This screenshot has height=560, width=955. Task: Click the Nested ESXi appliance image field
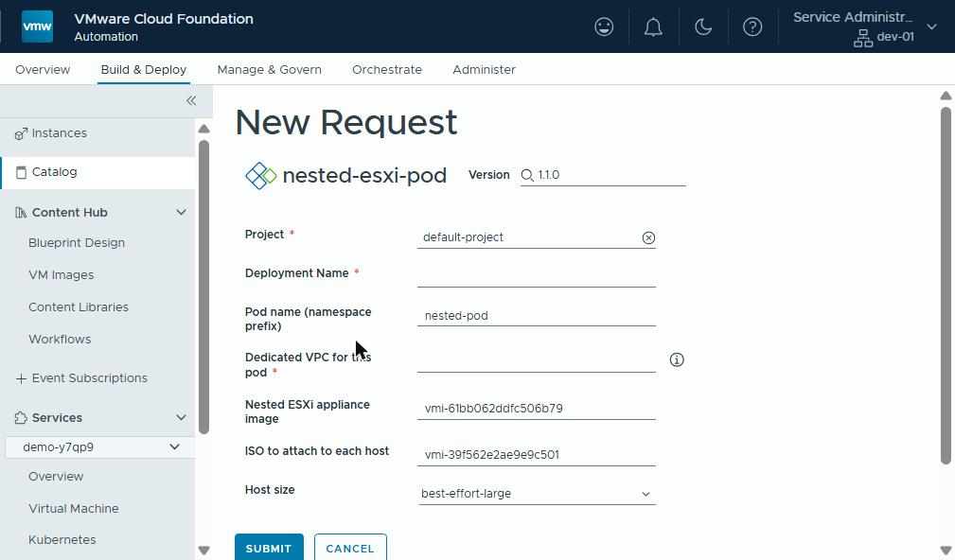tap(536, 409)
